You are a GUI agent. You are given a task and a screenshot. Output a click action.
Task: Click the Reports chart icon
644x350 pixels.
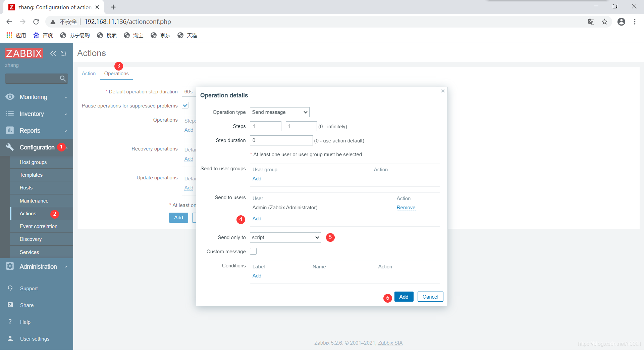pyautogui.click(x=10, y=130)
